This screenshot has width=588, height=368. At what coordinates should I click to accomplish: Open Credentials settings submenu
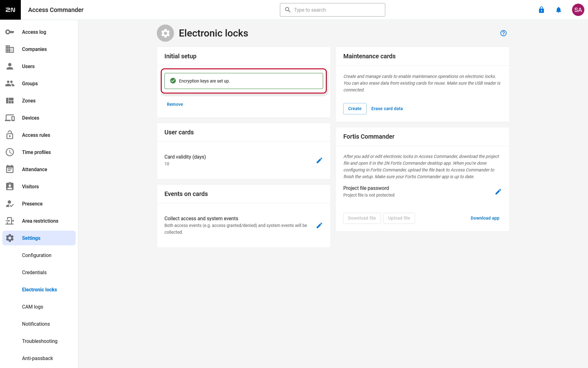[x=39, y=272]
